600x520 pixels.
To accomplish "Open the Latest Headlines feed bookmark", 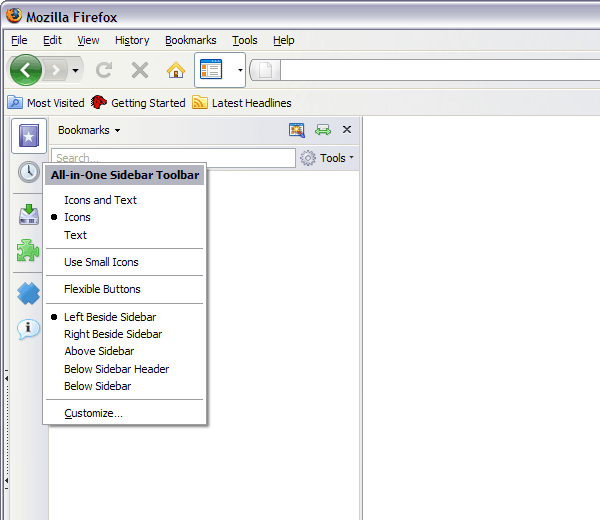I will click(x=242, y=103).
